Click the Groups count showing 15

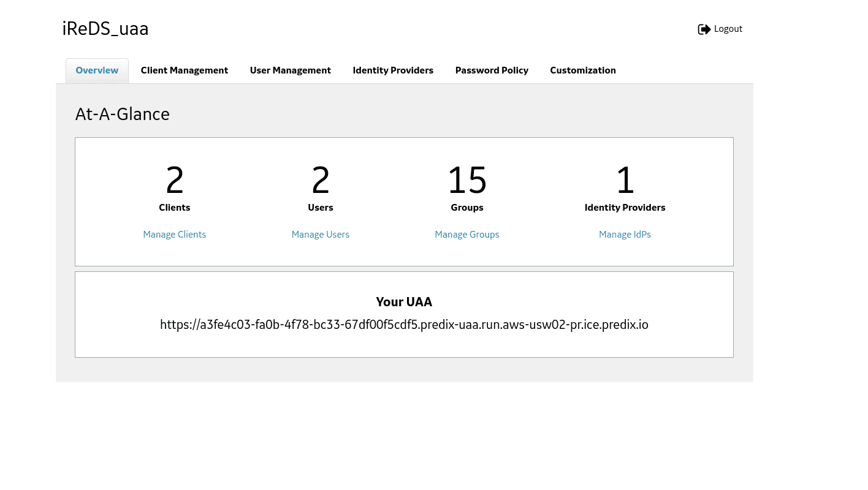point(467,179)
